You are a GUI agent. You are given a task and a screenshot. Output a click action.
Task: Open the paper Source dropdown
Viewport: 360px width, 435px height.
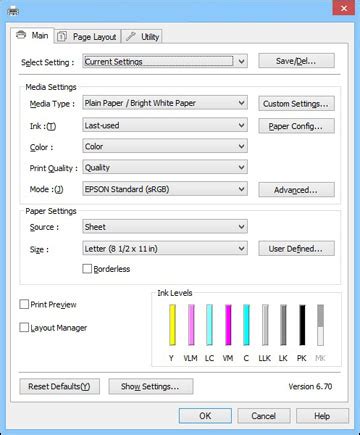click(x=165, y=227)
